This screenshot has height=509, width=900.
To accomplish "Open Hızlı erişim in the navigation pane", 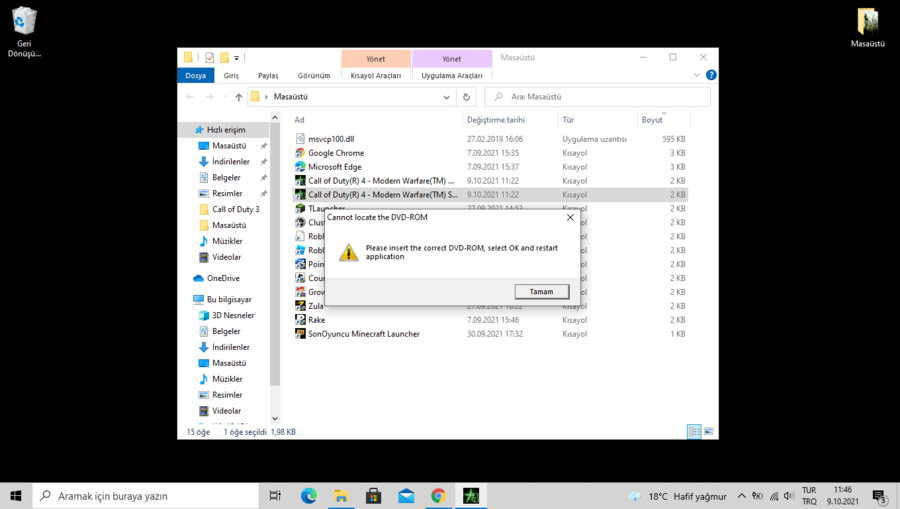I will coord(226,130).
